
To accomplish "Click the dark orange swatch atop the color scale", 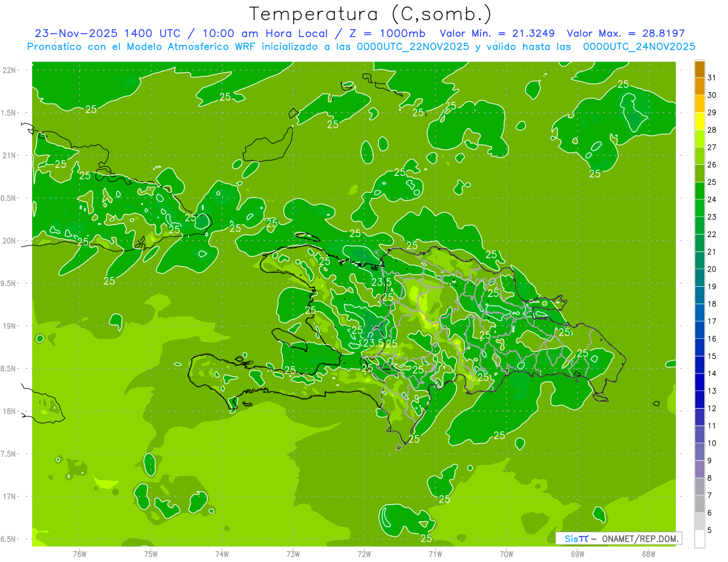I will click(x=699, y=70).
